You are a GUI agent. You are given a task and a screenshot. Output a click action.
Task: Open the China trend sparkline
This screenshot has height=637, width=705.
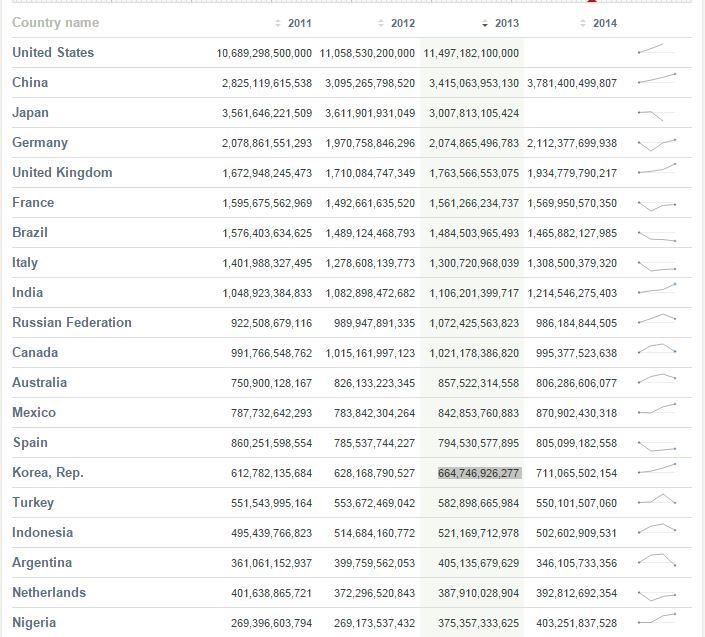click(x=657, y=79)
